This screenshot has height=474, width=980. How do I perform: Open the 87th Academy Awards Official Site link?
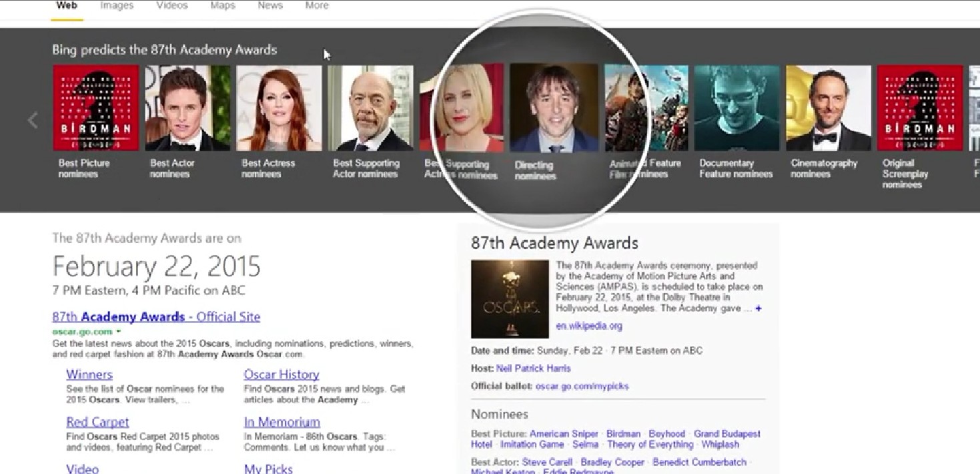click(156, 317)
